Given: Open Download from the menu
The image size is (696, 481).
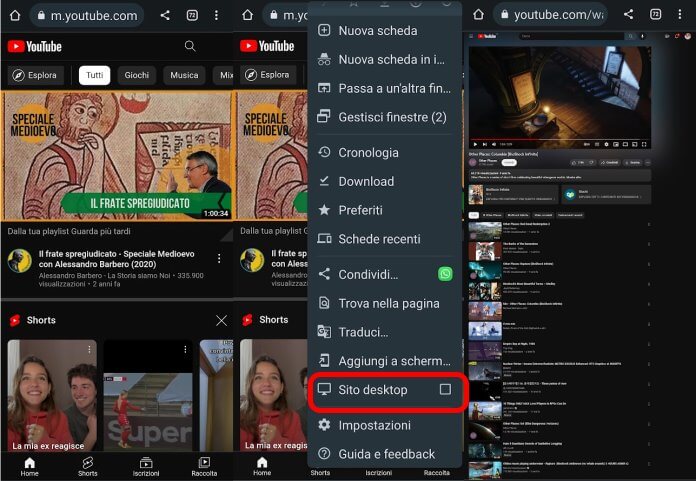Looking at the screenshot, I should pyautogui.click(x=385, y=181).
